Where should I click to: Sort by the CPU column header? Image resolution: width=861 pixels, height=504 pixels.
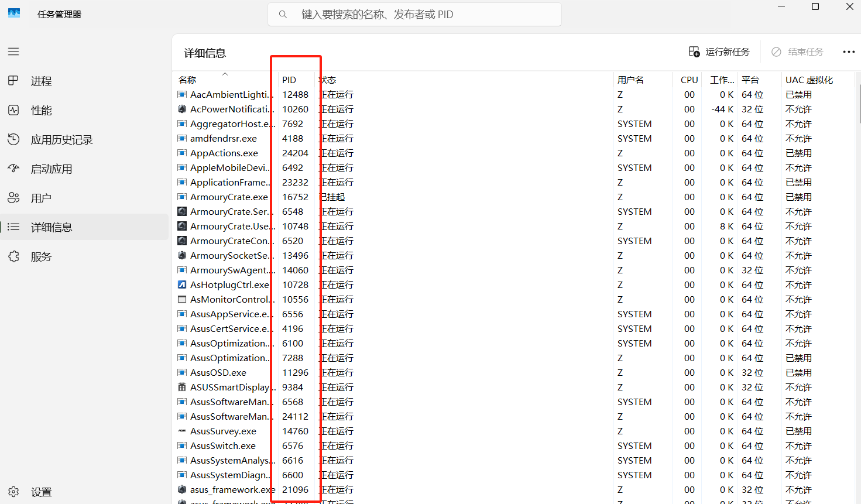[690, 80]
